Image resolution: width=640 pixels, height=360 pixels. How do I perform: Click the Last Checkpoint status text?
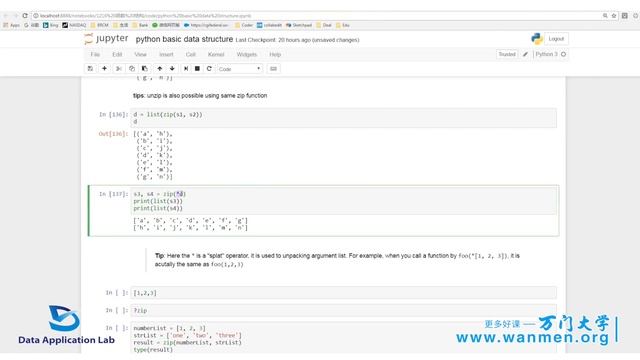click(297, 40)
